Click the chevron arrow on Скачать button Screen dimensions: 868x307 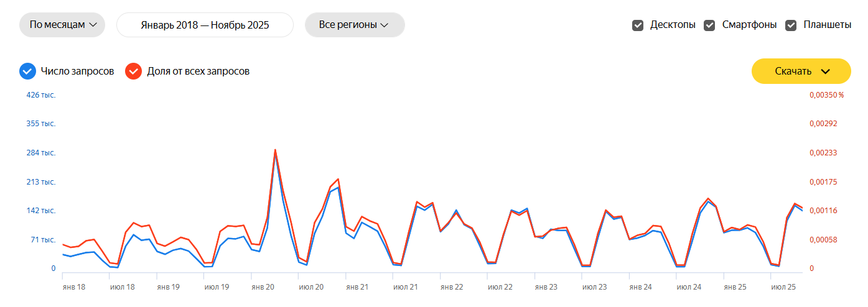pyautogui.click(x=826, y=71)
